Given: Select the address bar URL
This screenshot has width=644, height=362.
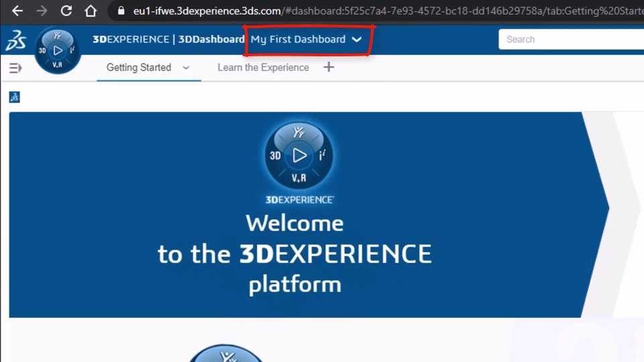Looking at the screenshot, I should click(x=388, y=11).
